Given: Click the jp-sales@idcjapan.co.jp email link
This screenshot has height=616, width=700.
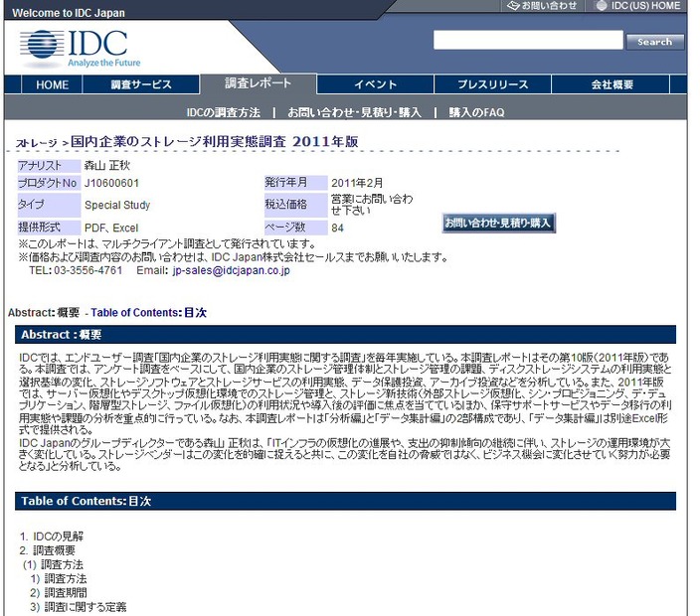Looking at the screenshot, I should [x=232, y=271].
